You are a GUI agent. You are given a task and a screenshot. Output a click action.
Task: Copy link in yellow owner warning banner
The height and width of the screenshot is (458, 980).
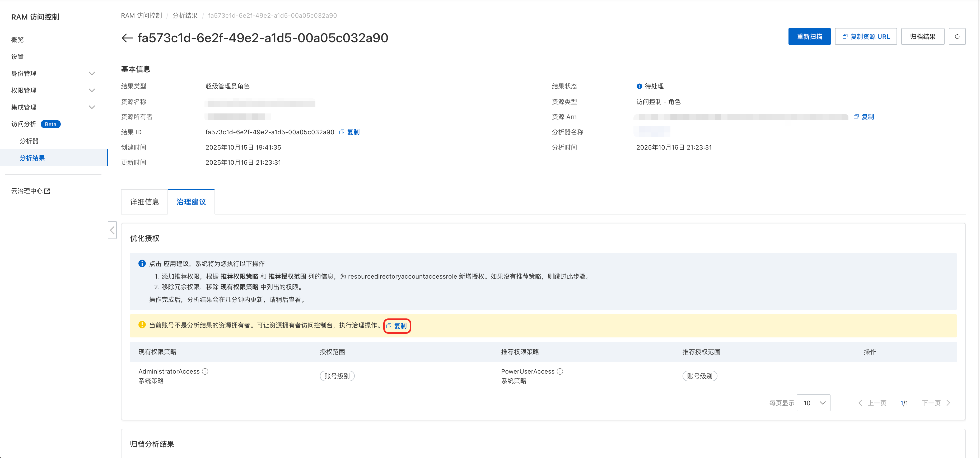[397, 326]
